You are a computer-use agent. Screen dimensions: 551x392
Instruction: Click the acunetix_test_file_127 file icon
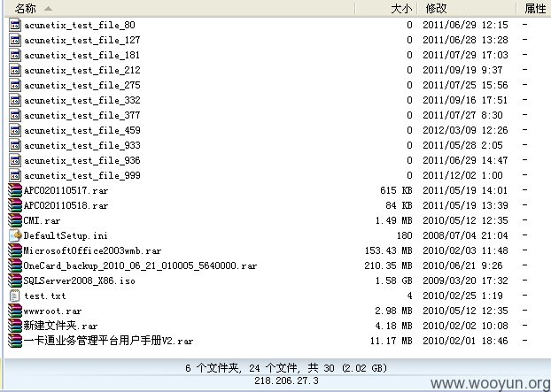pos(15,40)
